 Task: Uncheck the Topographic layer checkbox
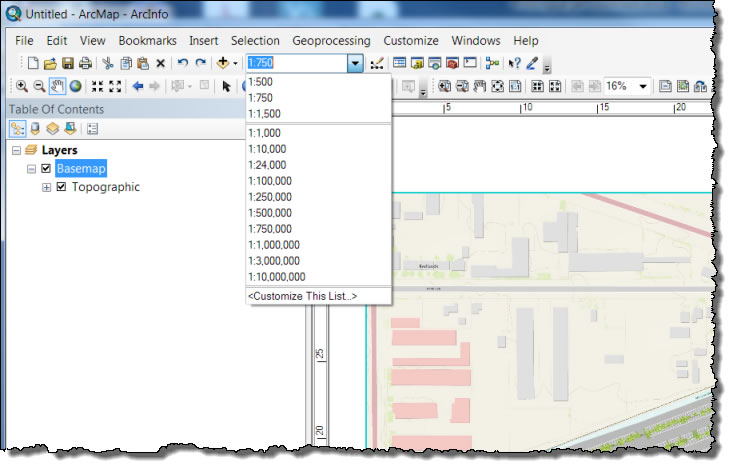pyautogui.click(x=61, y=187)
